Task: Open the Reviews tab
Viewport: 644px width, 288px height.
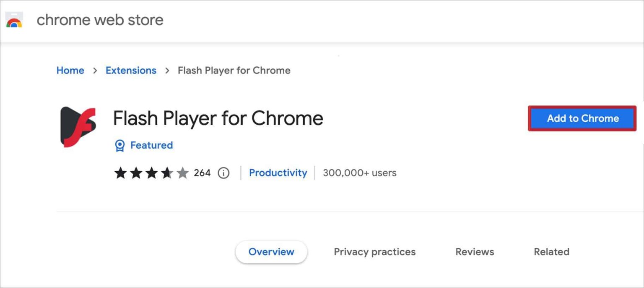Action: click(474, 252)
